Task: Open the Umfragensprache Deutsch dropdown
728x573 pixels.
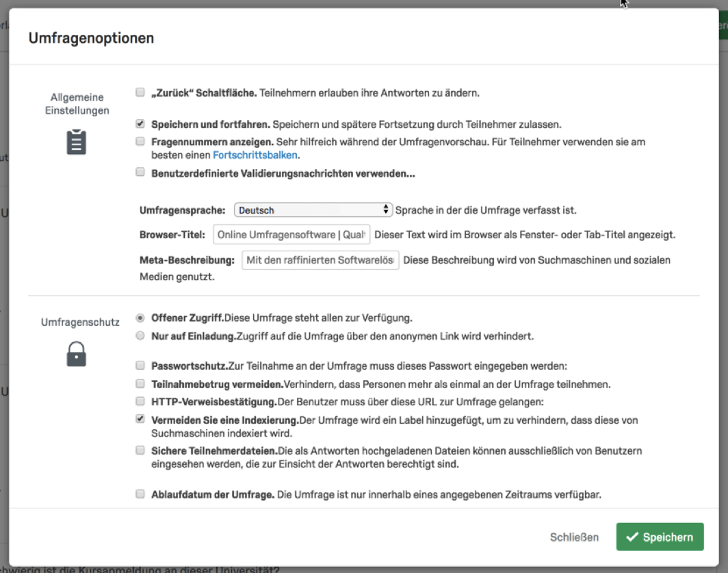Action: point(313,210)
